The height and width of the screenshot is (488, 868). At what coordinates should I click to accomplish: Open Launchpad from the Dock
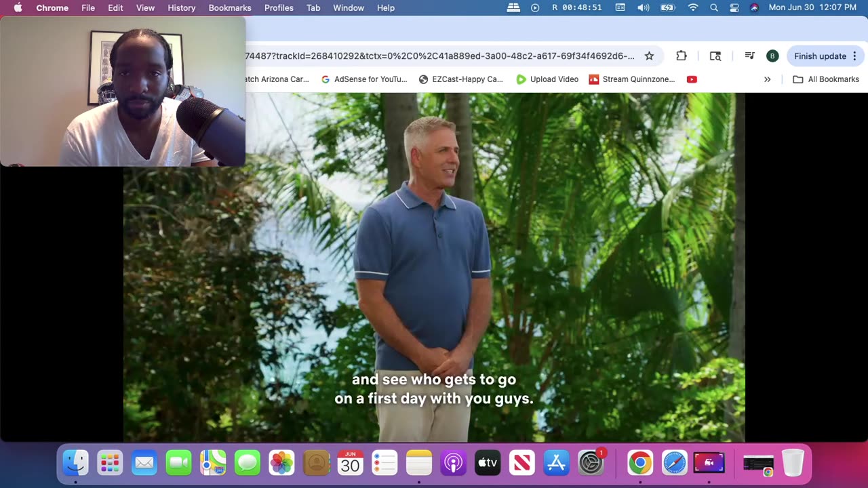pos(110,463)
